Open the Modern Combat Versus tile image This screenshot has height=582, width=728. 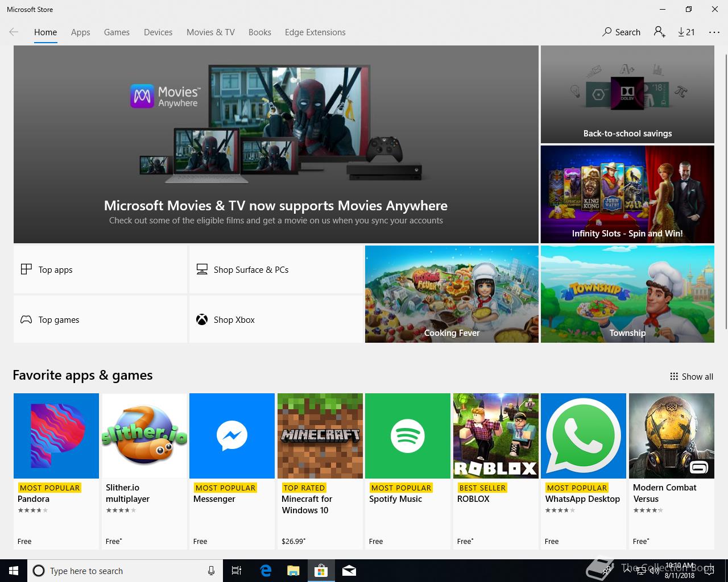coord(672,436)
